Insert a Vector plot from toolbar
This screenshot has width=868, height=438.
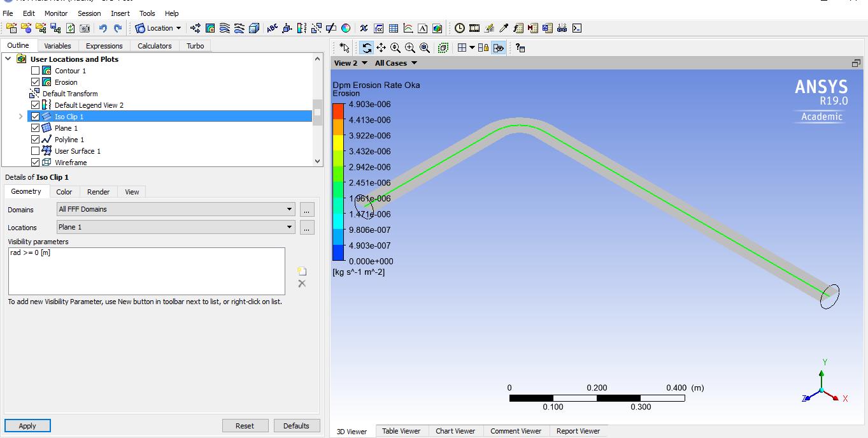[196, 28]
